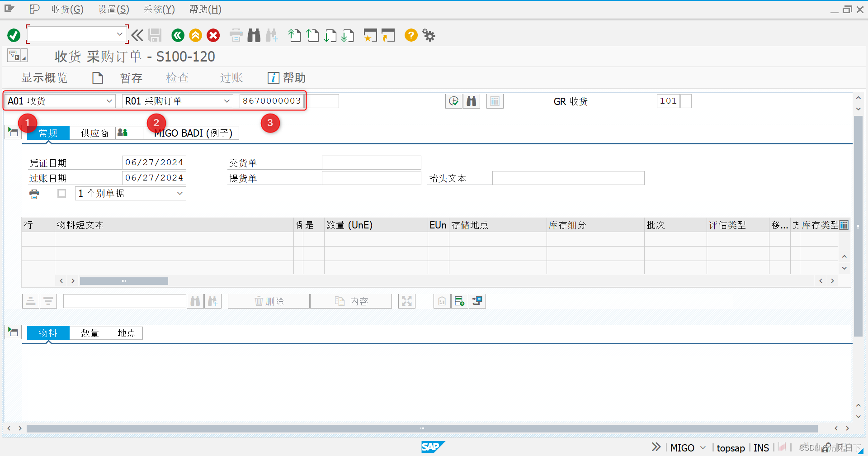The image size is (868, 456).
Task: Expand the status bar double-chevron
Action: 656,447
